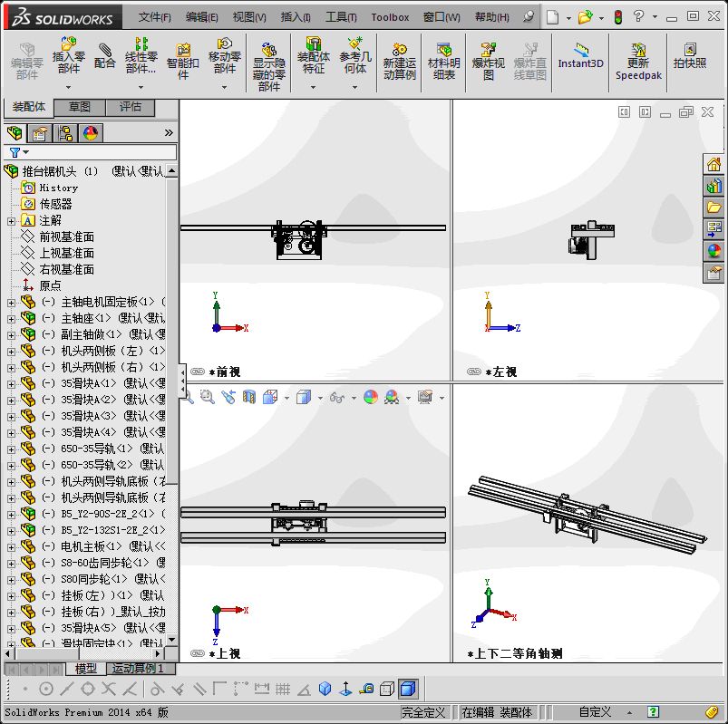Toggle the link views icon beside *左视
728x724 pixels.
tap(474, 372)
